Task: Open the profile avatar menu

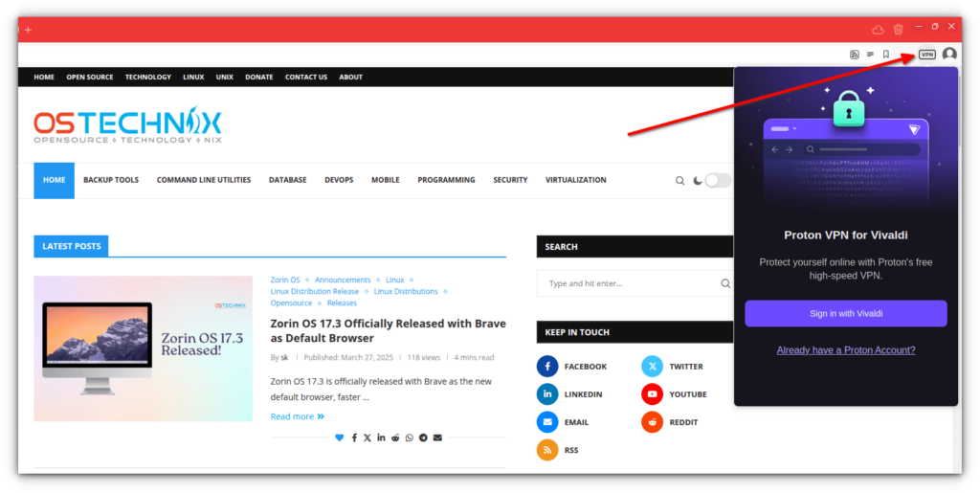Action: (949, 55)
